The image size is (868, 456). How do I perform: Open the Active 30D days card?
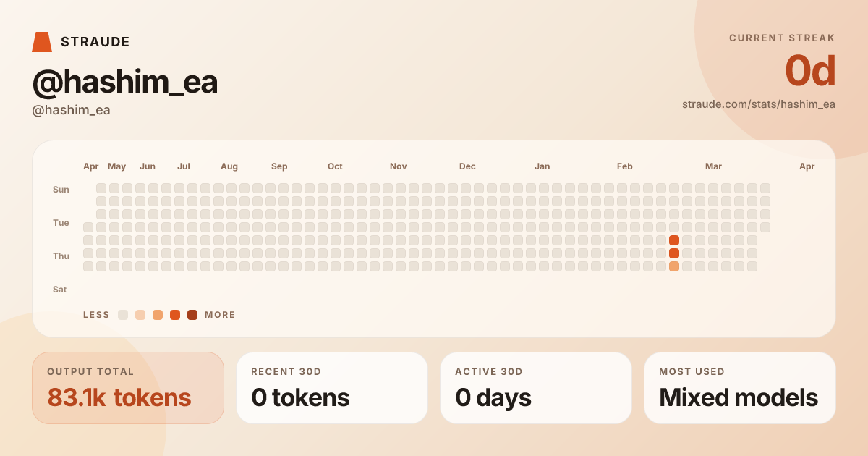(x=536, y=388)
